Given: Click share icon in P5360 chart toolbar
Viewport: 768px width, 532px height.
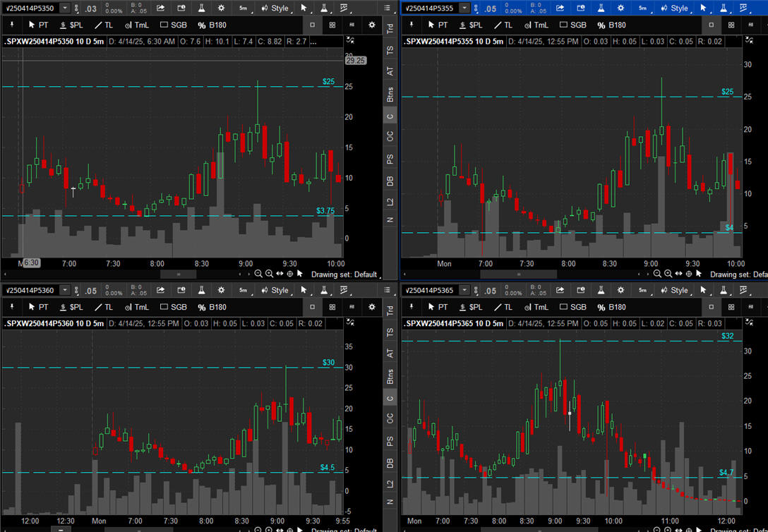Looking at the screenshot, I should click(x=161, y=290).
